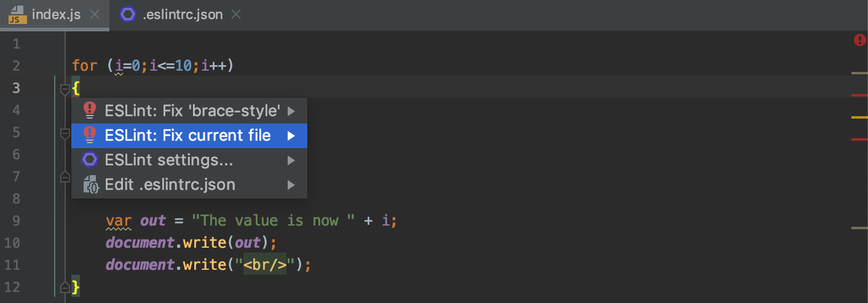This screenshot has width=868, height=303.
Task: Choose ESLint: Fix 'brace-style'
Action: pyautogui.click(x=189, y=111)
